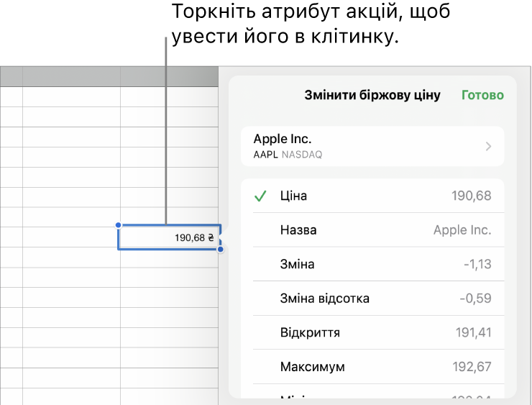
Task: Click the 191,41 opening value
Action: [x=473, y=332]
